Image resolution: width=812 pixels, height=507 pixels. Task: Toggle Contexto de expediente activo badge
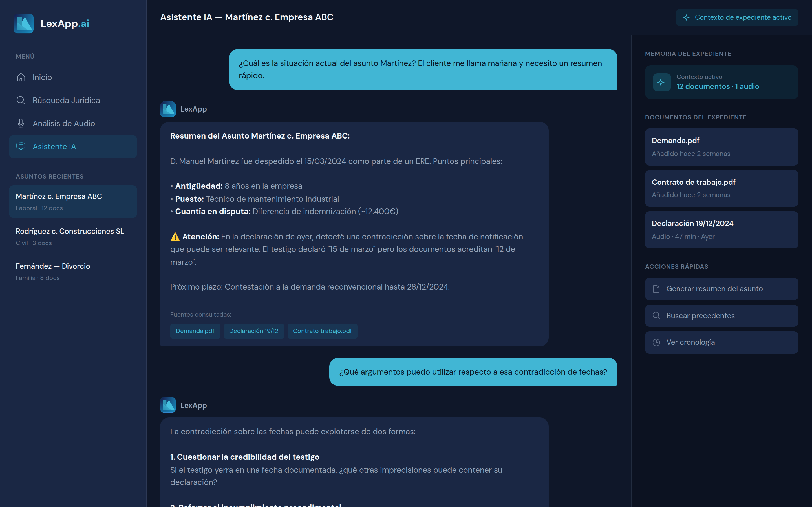(737, 17)
